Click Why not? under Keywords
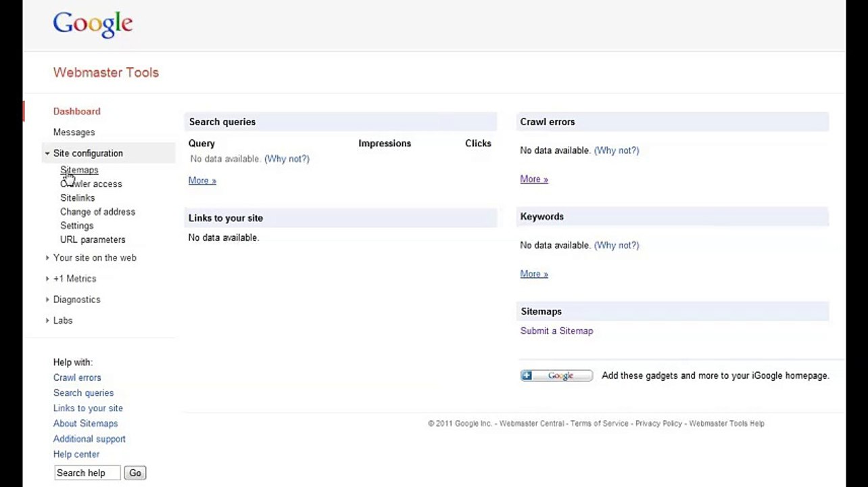Image resolution: width=868 pixels, height=487 pixels. point(616,245)
